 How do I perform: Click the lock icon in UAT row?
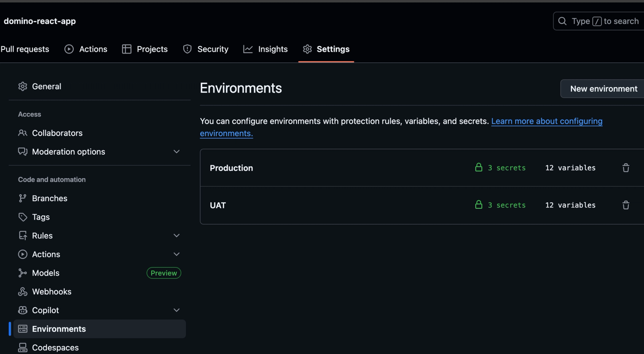point(479,204)
